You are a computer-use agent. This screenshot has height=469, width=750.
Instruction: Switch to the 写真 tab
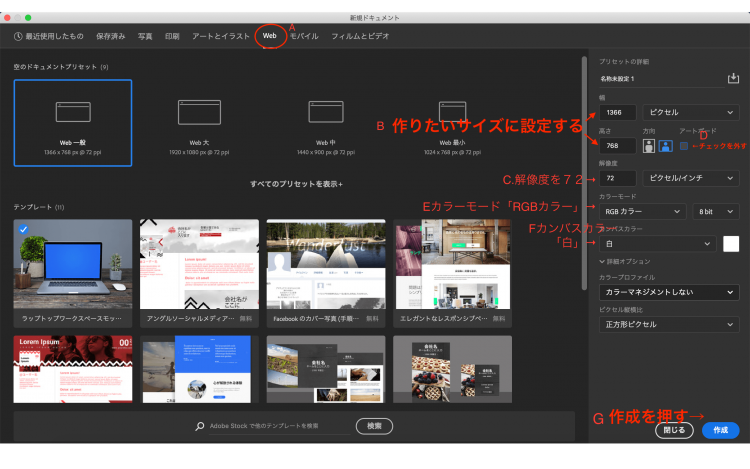145,36
